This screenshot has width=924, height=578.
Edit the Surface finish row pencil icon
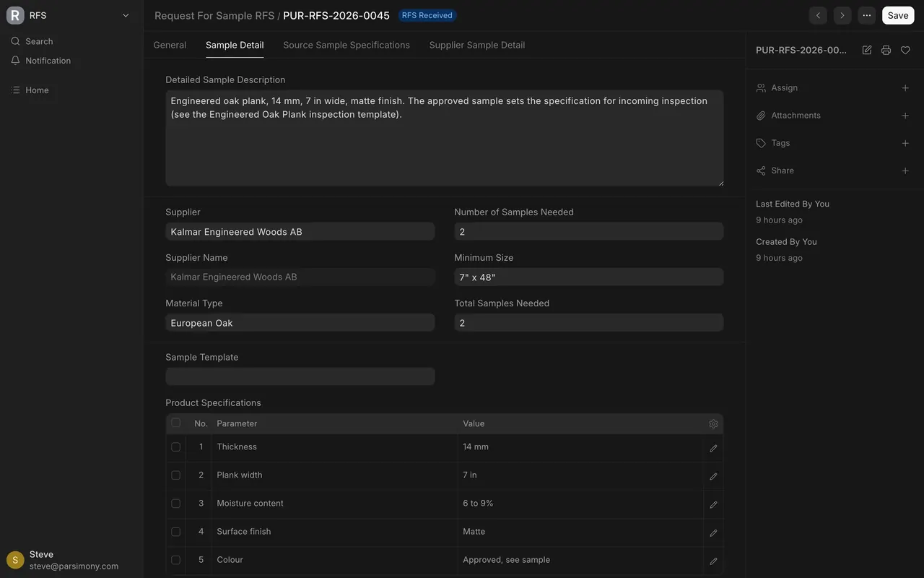pyautogui.click(x=713, y=532)
